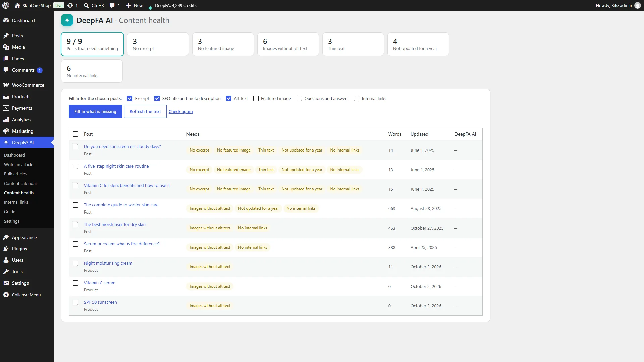Open Content calendar in DeepFA submenu
Viewport: 644px width, 362px height.
[x=20, y=183]
